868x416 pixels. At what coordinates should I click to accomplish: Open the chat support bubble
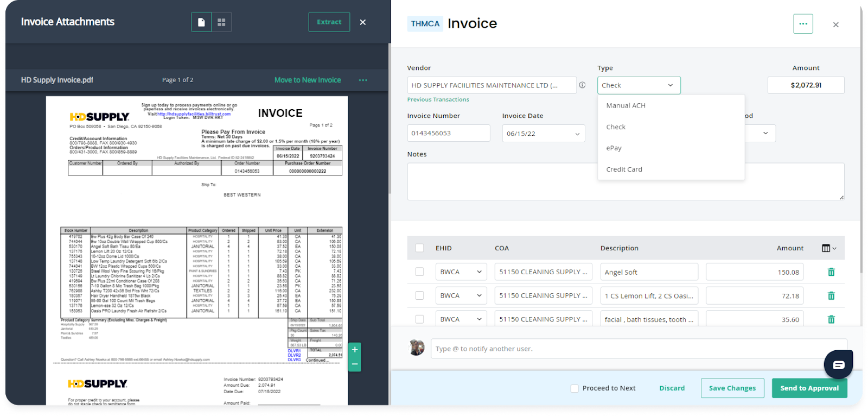[x=838, y=364]
